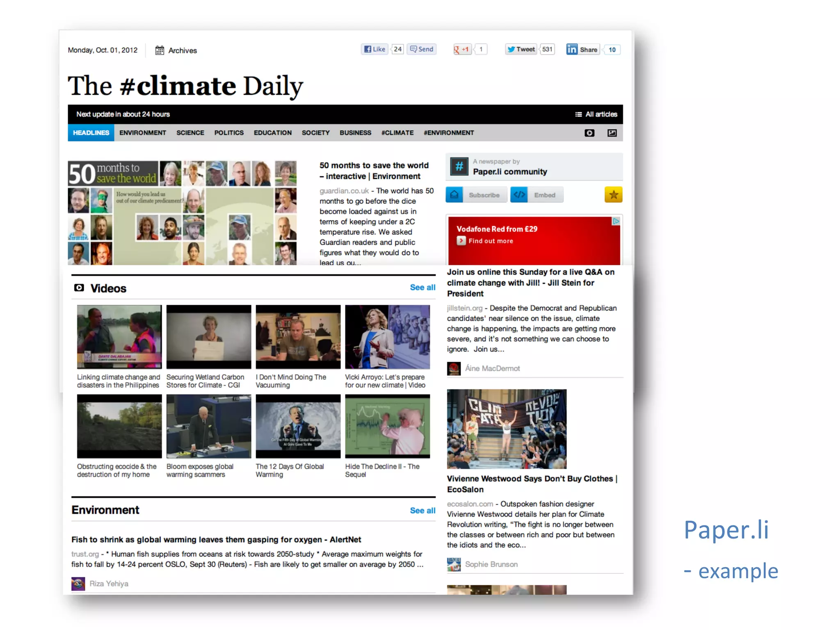This screenshot has width=840, height=630.
Task: Select the Politics tab
Action: click(x=229, y=133)
